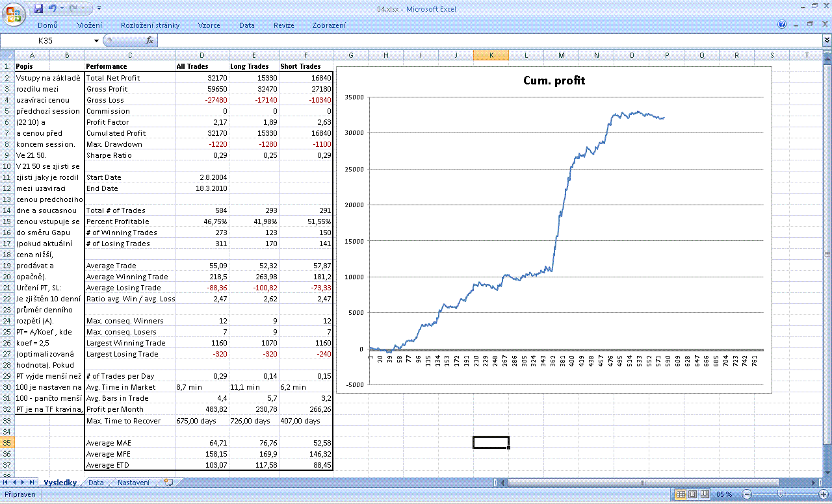The image size is (832, 504).
Task: Switch to the Rozložení stránky tab
Action: (150, 25)
